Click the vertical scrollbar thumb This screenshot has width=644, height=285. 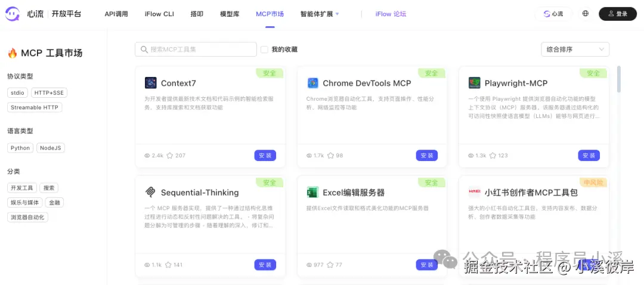619,79
